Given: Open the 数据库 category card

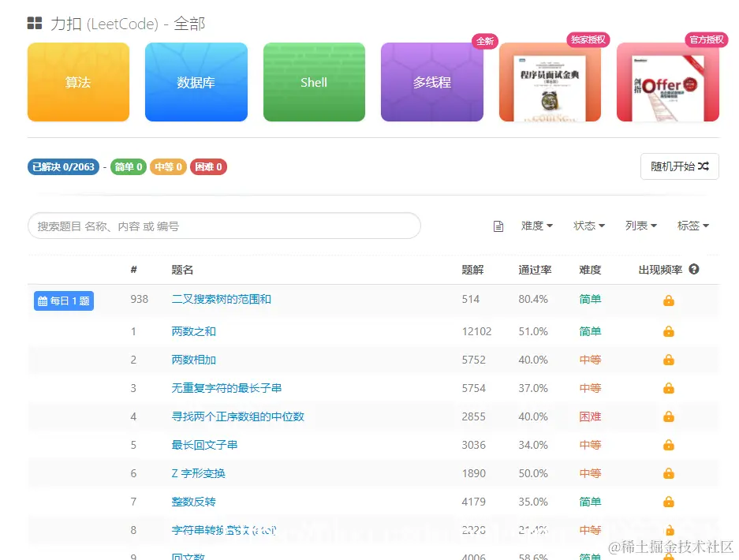Looking at the screenshot, I should coord(196,82).
